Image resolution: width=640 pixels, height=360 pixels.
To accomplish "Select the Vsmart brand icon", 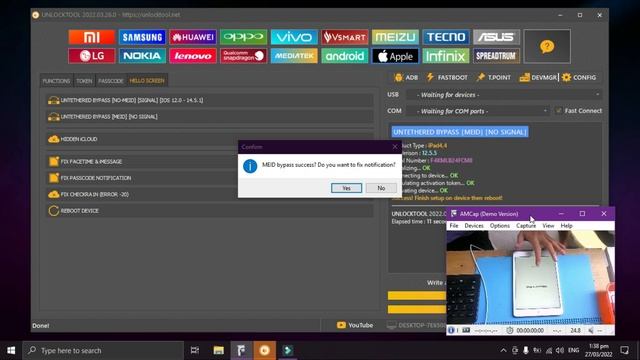I will point(344,37).
